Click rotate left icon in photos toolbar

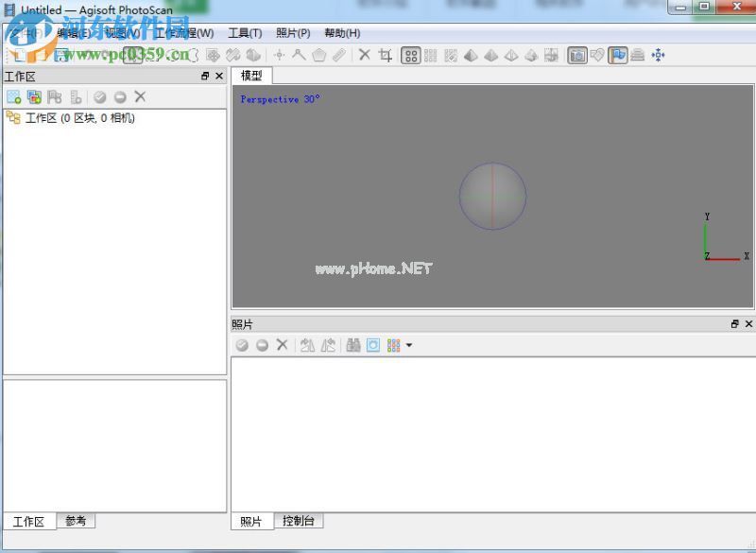pos(307,346)
